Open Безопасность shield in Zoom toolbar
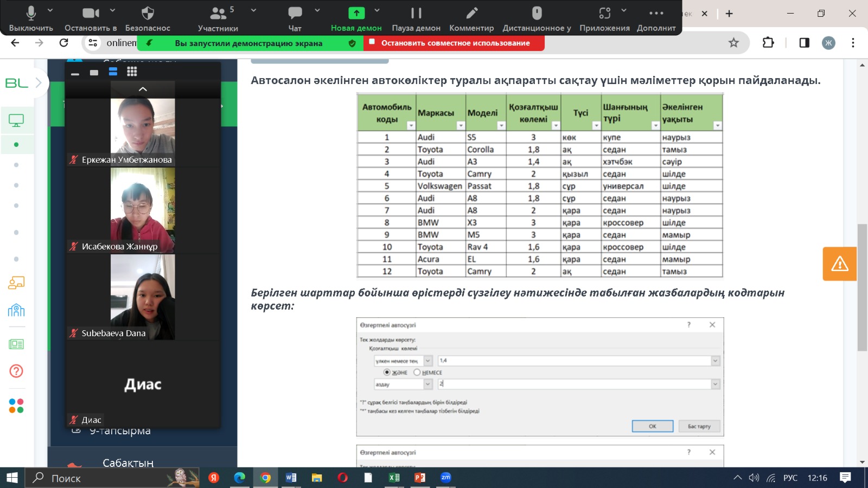 coord(148,18)
